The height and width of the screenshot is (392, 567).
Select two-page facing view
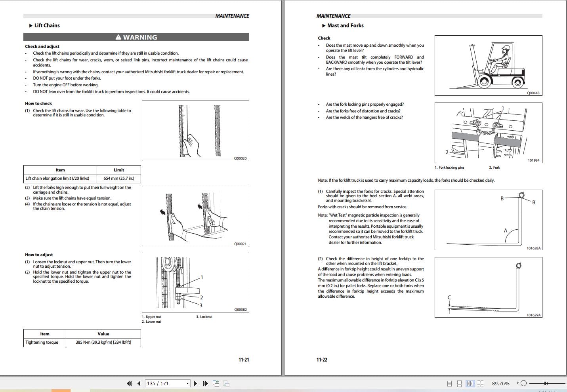[470, 383]
